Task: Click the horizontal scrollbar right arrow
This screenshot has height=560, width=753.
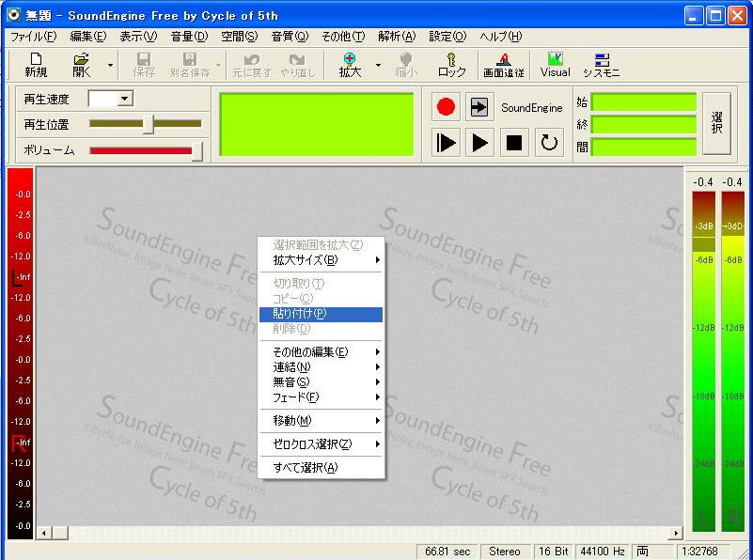Action: click(676, 533)
